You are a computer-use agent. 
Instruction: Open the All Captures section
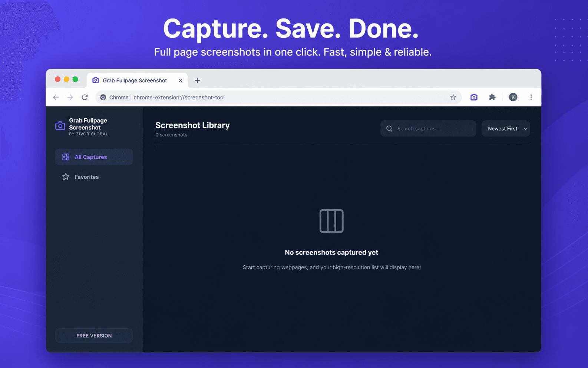pos(94,157)
